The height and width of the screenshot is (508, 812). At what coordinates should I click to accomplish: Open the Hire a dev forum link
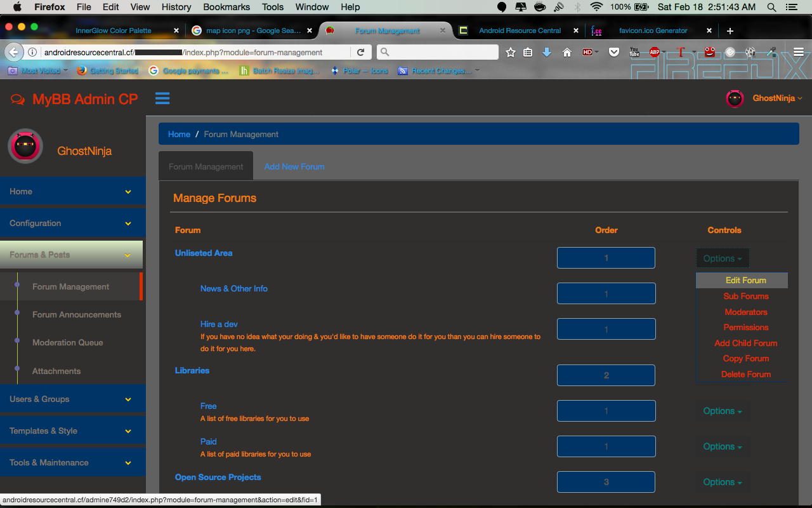[x=219, y=324]
